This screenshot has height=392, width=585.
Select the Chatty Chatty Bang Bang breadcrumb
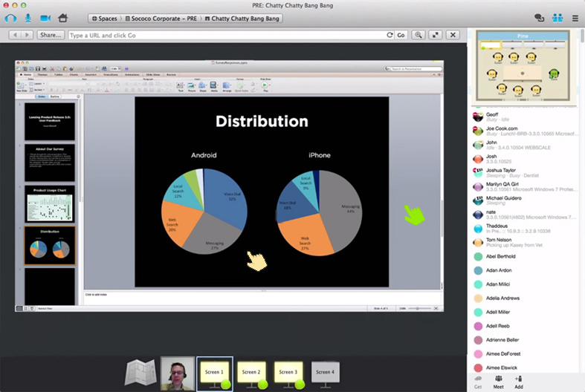coord(243,18)
